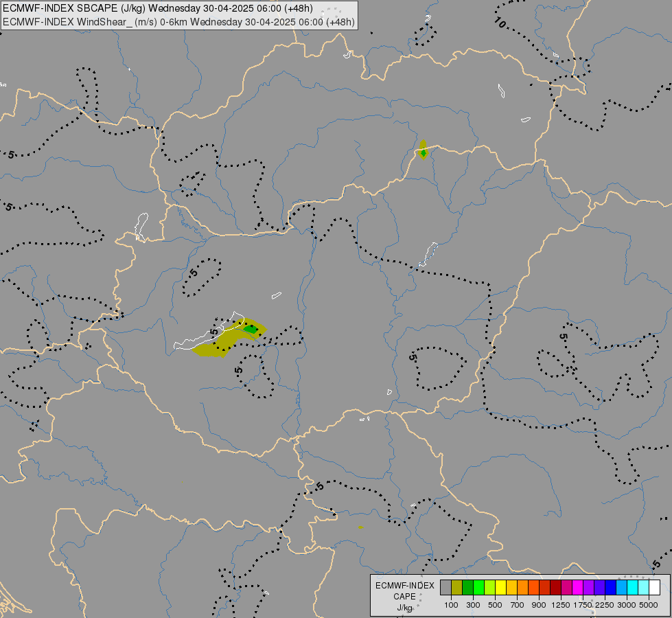Click the legend value 5000

click(x=649, y=605)
